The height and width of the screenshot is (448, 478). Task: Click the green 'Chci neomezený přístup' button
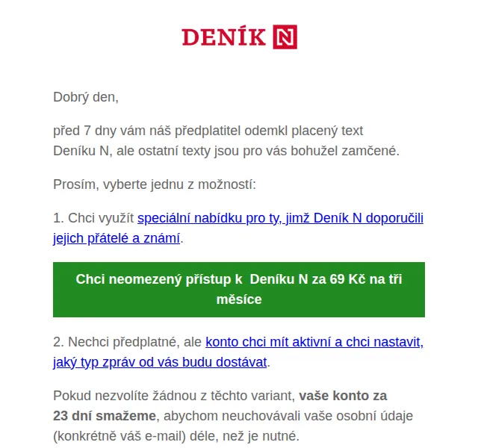click(239, 290)
